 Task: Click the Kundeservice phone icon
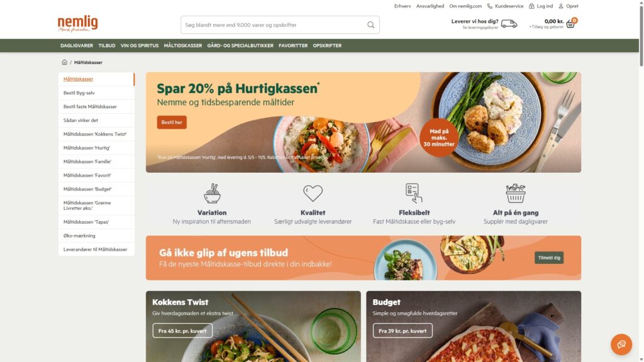pyautogui.click(x=489, y=6)
